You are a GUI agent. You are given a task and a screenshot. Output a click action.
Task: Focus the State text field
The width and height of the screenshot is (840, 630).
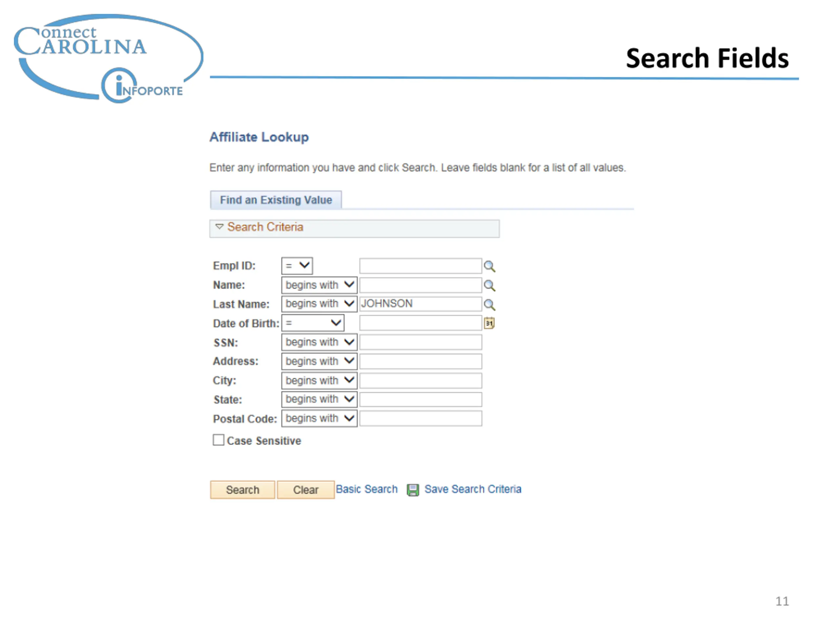click(421, 399)
